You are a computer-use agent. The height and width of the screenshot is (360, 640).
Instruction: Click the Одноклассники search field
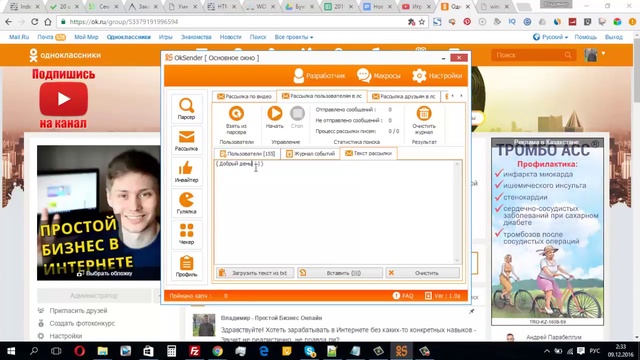click(533, 55)
